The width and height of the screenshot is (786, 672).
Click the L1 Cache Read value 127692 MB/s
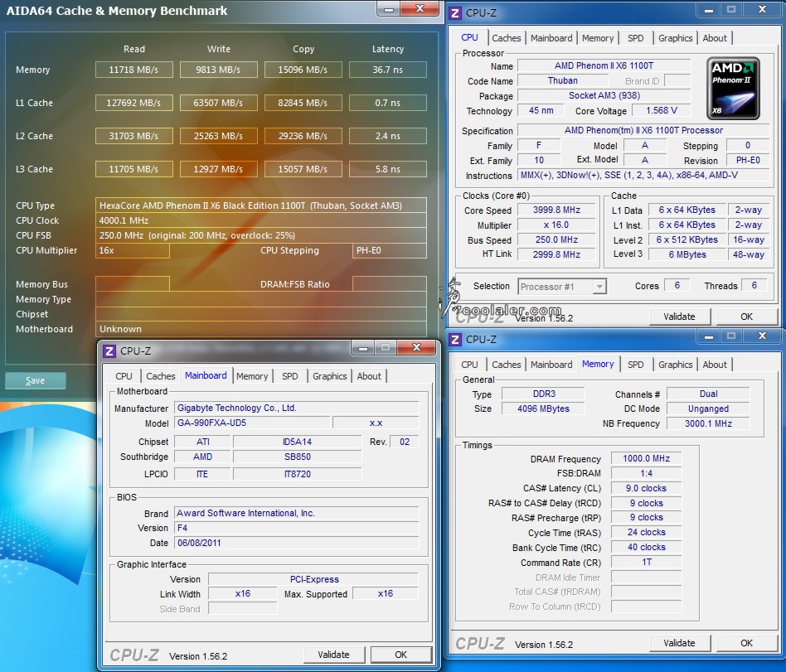pos(133,103)
